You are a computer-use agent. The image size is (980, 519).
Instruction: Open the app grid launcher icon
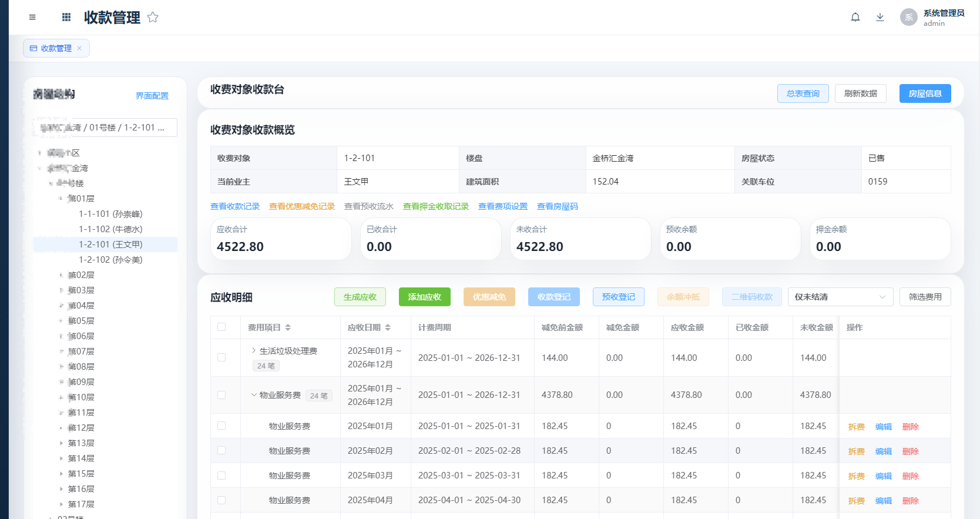pos(66,17)
